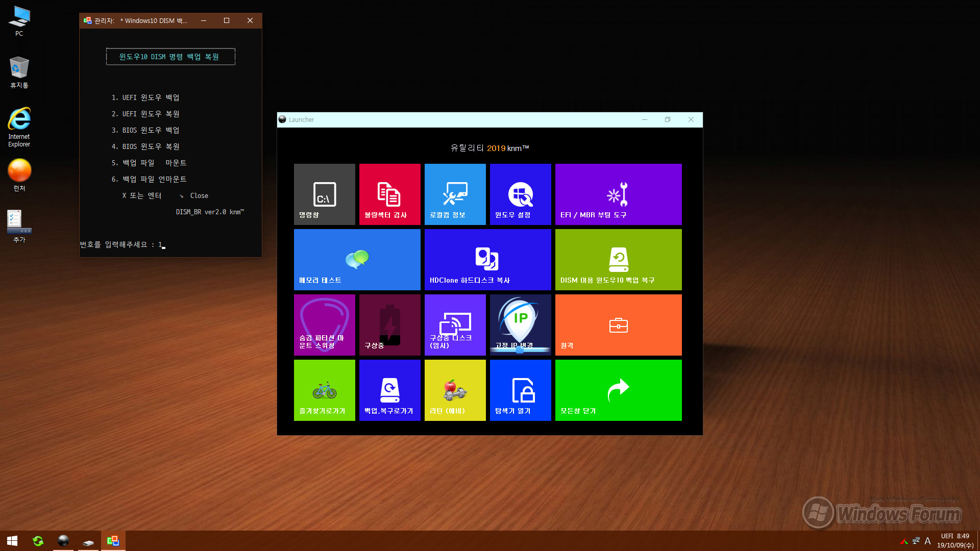
Task: Click the drive taskbar icon
Action: (x=88, y=541)
